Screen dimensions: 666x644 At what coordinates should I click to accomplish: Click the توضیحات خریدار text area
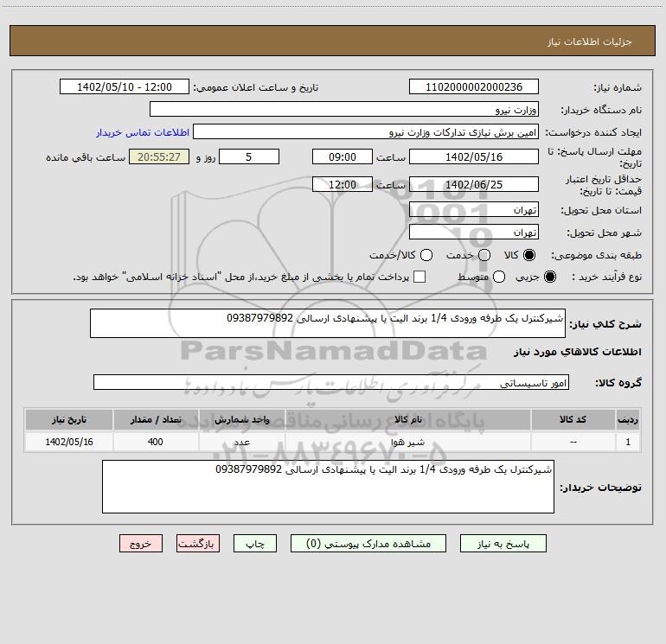click(328, 487)
